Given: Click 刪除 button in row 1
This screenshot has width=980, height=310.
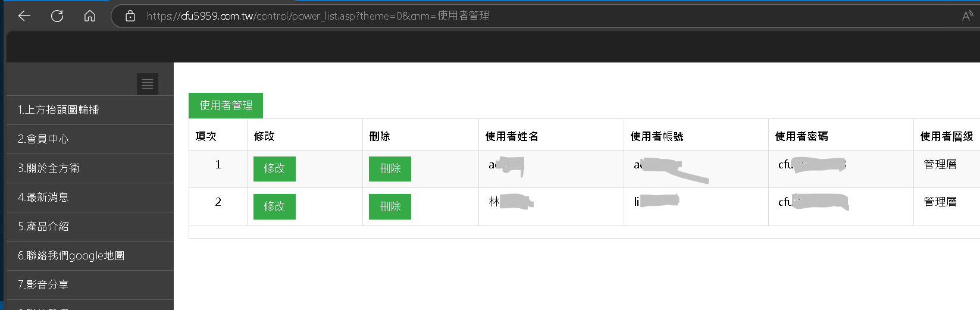Looking at the screenshot, I should [390, 169].
